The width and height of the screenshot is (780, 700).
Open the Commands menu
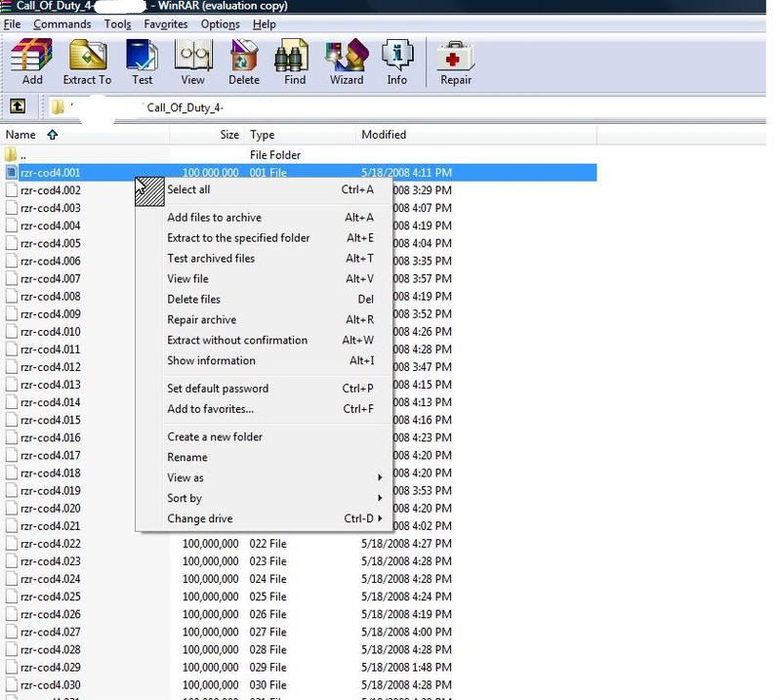click(x=62, y=24)
